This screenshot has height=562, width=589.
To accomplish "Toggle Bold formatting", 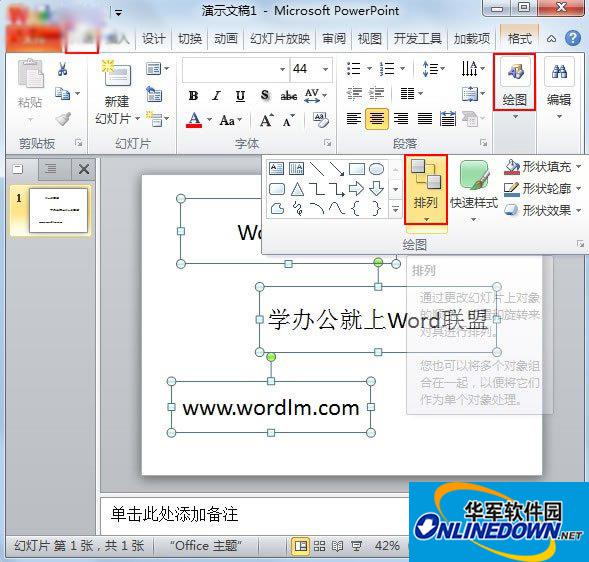I will point(193,96).
